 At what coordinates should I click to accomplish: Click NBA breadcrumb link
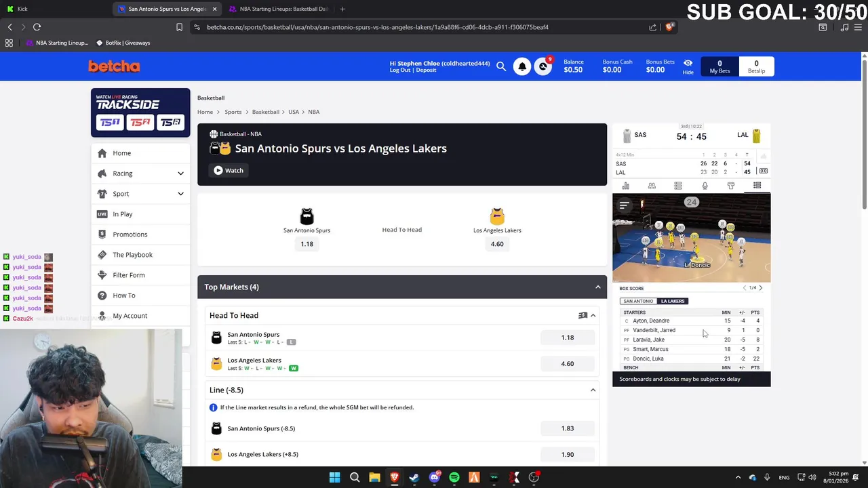coord(314,112)
